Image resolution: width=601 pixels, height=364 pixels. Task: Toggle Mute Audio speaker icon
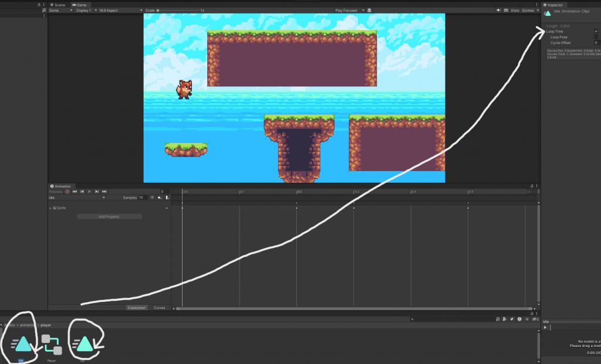tap(499, 11)
